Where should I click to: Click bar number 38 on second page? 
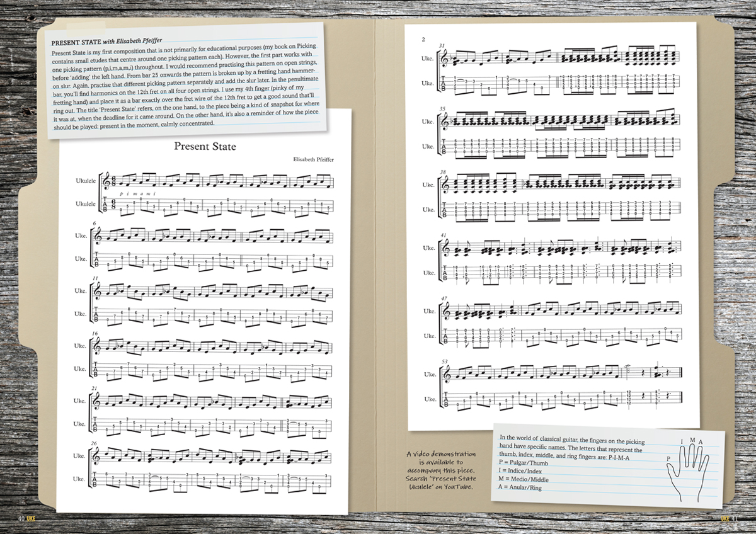(442, 172)
